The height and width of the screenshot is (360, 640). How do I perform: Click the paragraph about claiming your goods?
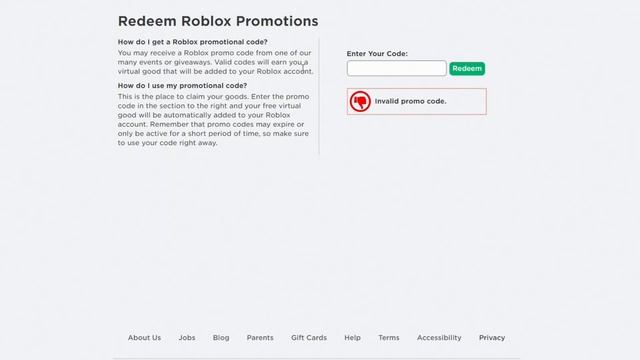213,120
